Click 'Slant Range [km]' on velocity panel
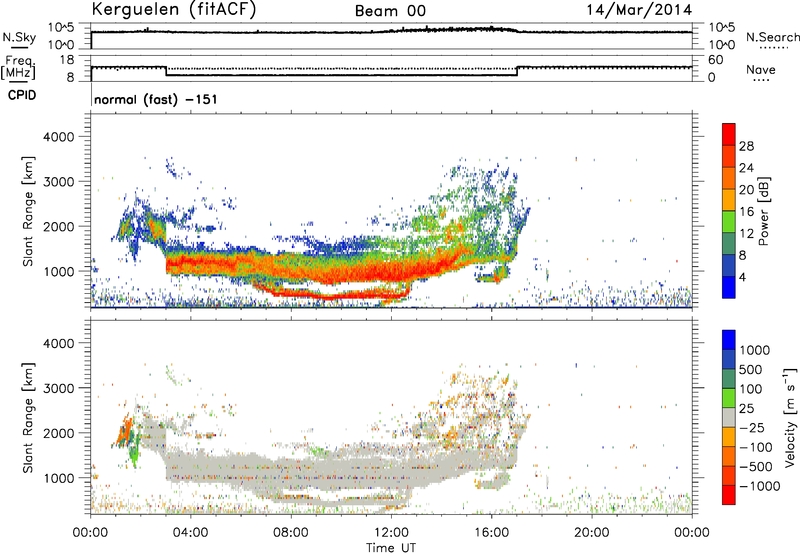Screen dimensions: 800x554 coord(28,417)
